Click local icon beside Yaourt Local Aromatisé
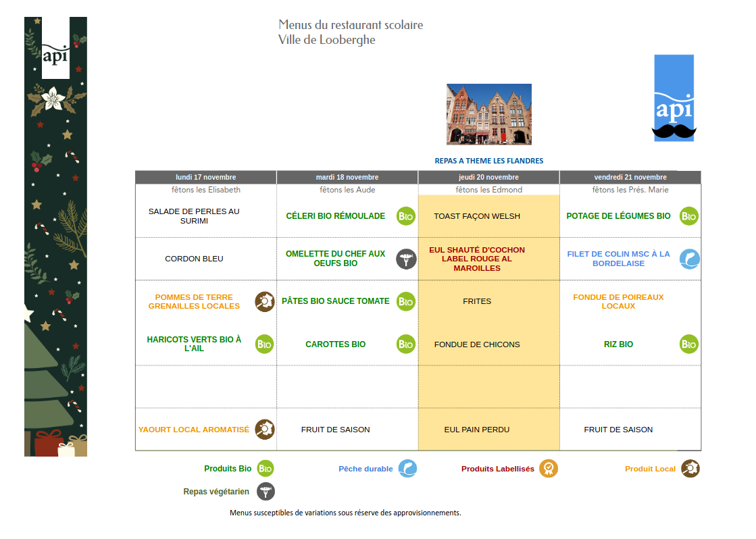Viewport: 756px width, 539px height. (x=264, y=430)
